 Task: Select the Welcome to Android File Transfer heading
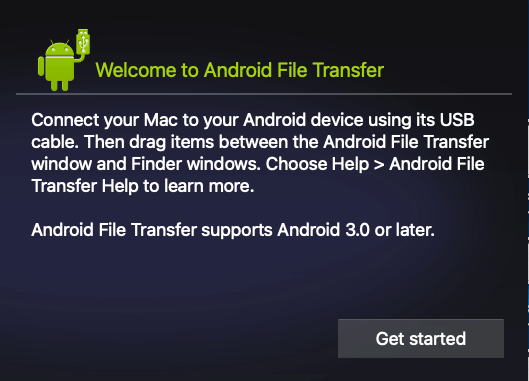[240, 70]
